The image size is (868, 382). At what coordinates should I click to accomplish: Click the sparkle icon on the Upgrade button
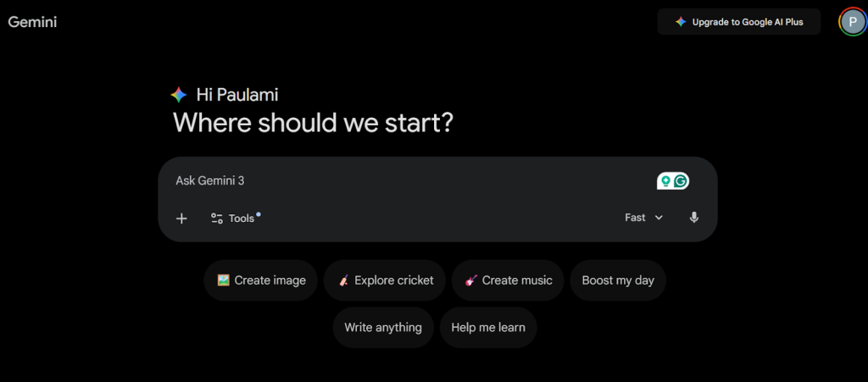point(681,22)
